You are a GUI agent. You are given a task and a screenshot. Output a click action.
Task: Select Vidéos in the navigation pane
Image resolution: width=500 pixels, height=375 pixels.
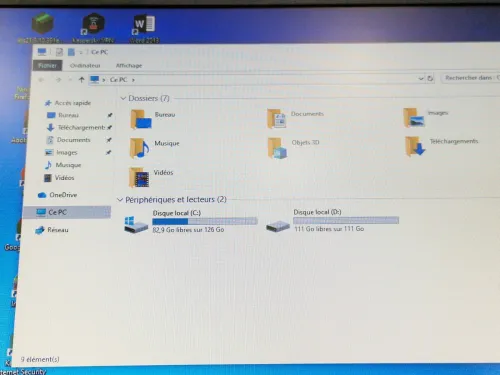(59, 178)
